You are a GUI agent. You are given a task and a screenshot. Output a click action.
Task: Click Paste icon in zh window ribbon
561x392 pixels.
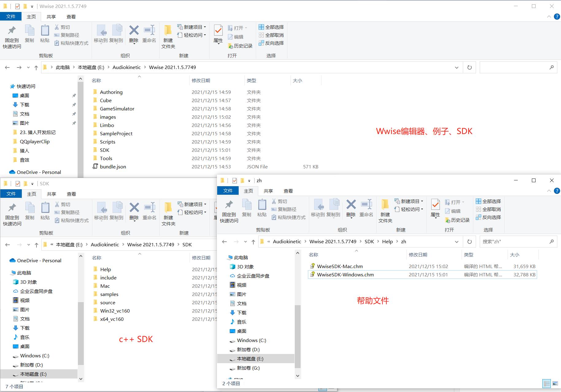click(262, 208)
